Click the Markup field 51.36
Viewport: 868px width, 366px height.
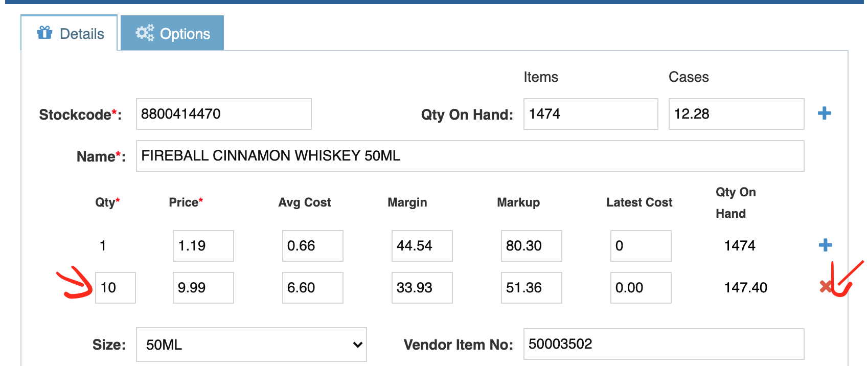pyautogui.click(x=532, y=288)
